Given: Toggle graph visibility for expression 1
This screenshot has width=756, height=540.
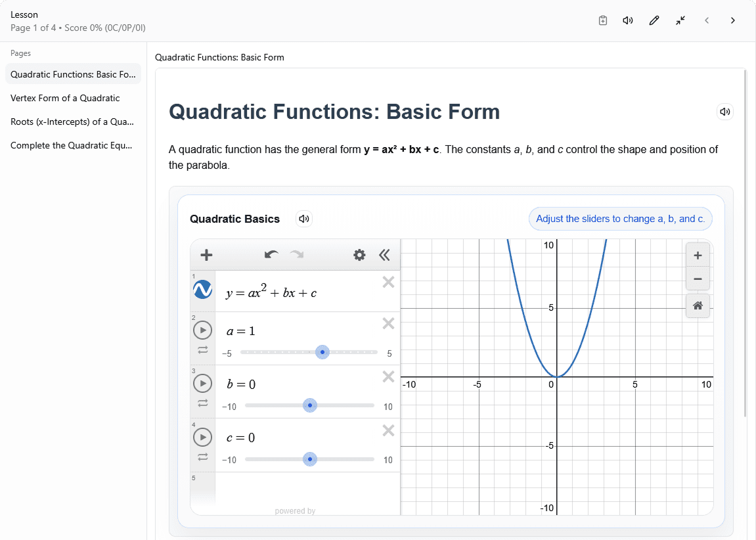Looking at the screenshot, I should point(202,290).
